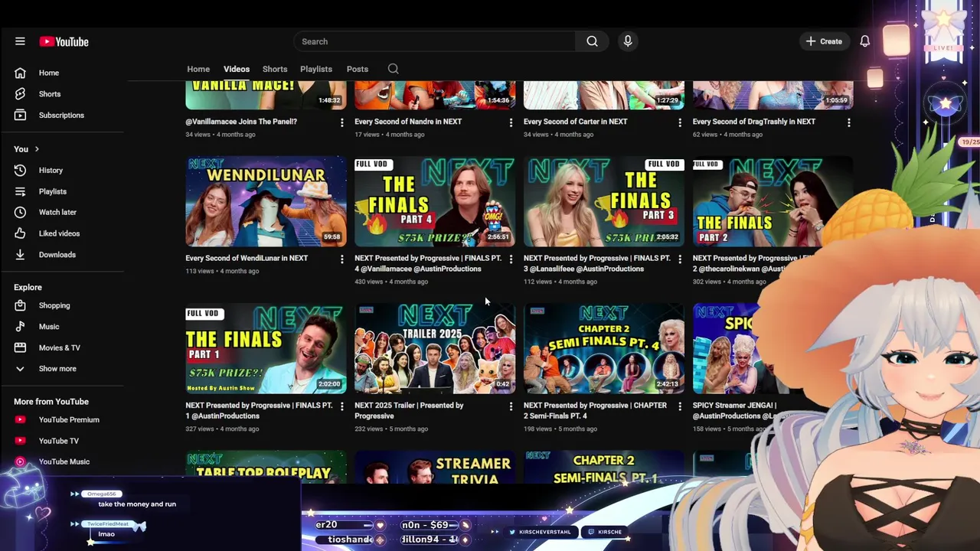The width and height of the screenshot is (980, 551).
Task: Open options menu for FINALS PT. 4 video
Action: click(x=511, y=259)
